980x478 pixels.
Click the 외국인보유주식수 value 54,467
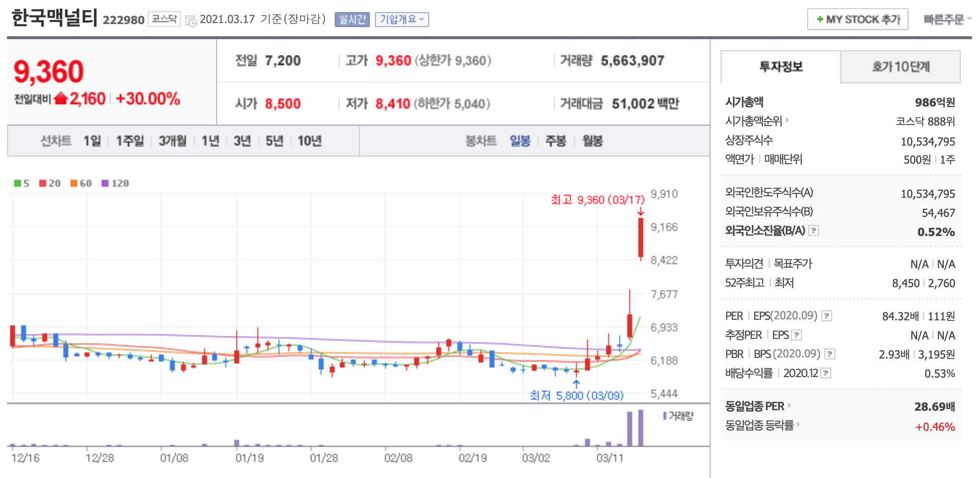pos(938,213)
